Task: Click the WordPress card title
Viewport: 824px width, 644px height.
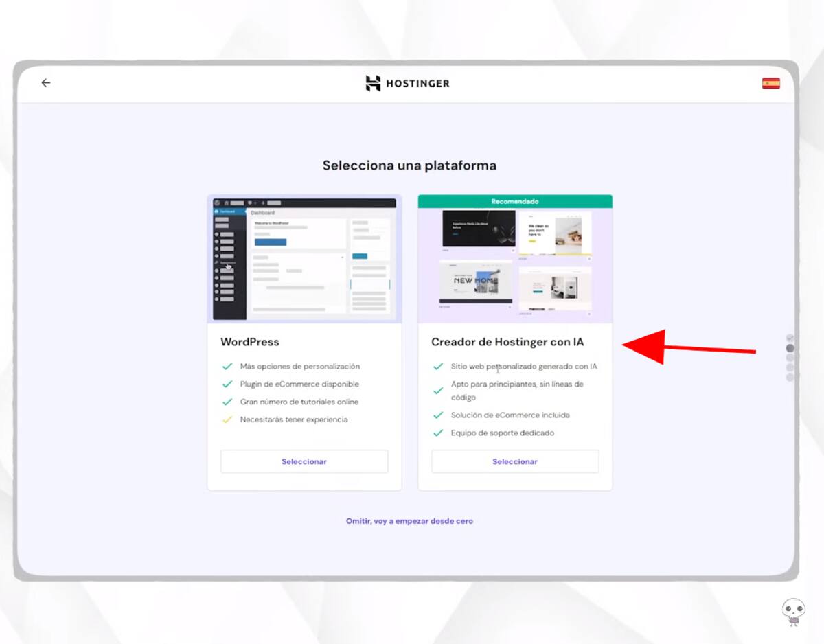Action: (250, 342)
